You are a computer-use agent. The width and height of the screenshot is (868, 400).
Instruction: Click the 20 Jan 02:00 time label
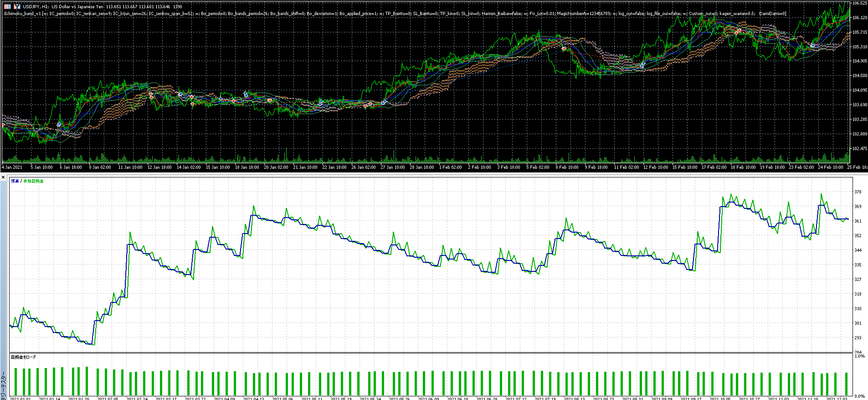point(276,167)
